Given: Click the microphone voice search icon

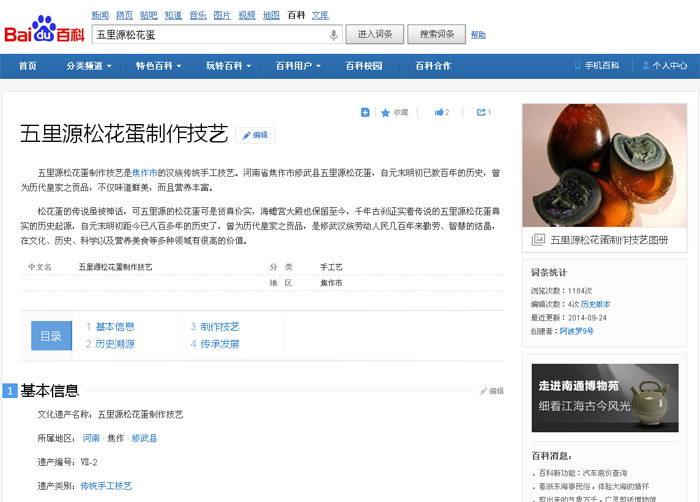Looking at the screenshot, I should pos(333,35).
